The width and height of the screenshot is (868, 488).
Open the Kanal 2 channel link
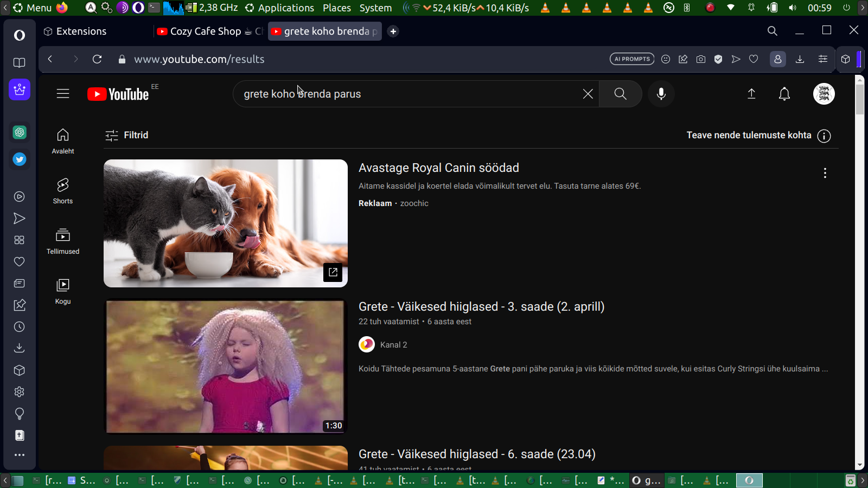coord(393,345)
